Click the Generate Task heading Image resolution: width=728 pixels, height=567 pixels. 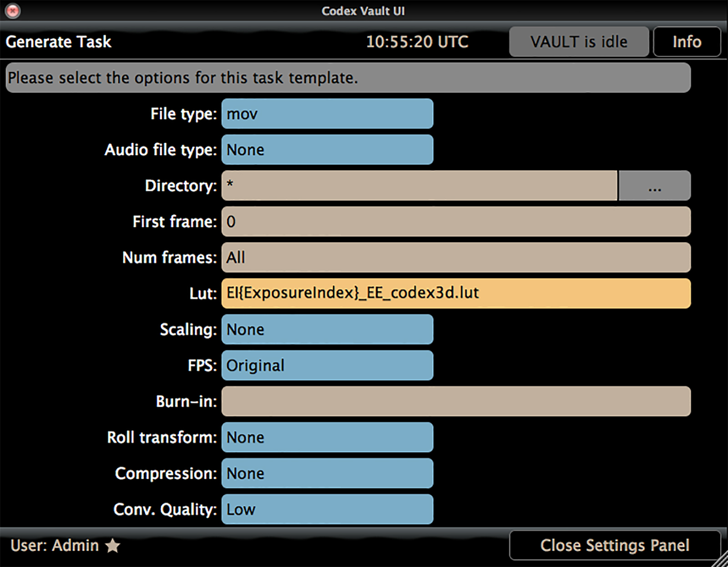58,42
